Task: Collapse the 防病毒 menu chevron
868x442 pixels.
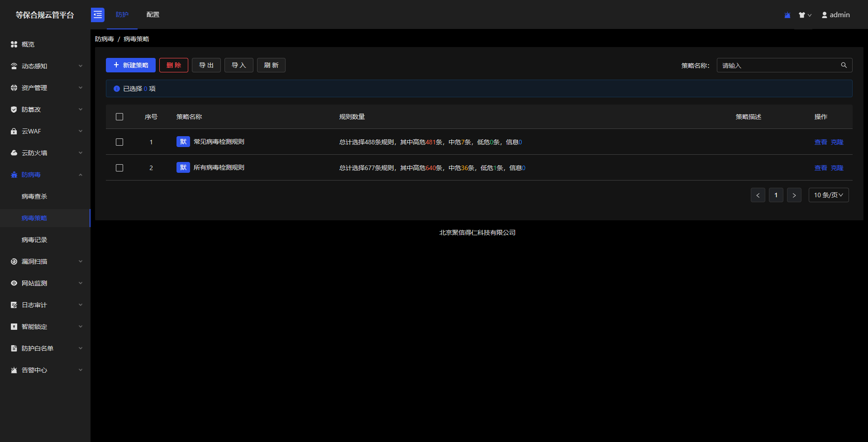Action: [x=81, y=175]
